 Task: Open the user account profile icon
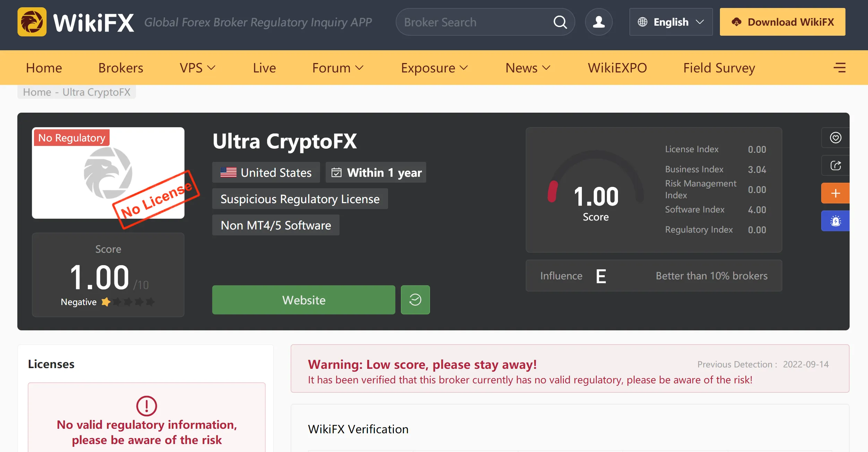599,22
